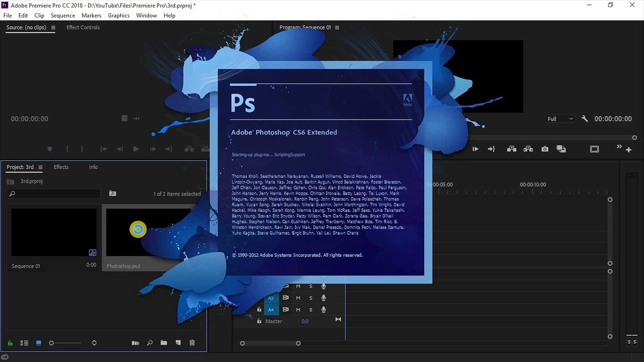Switch to the Effects tab
Viewport: 644px width, 362px height.
coord(61,167)
